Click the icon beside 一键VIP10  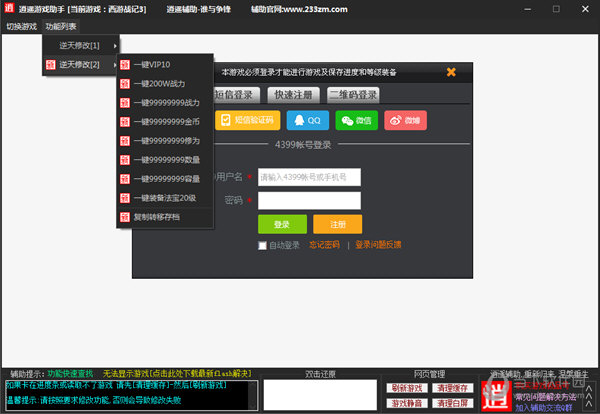point(125,64)
